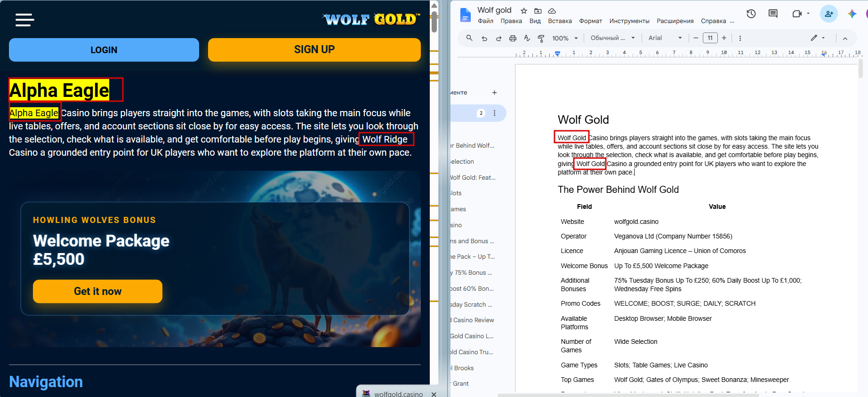
Task: Open Gemini sparkle assistant
Action: (x=852, y=14)
